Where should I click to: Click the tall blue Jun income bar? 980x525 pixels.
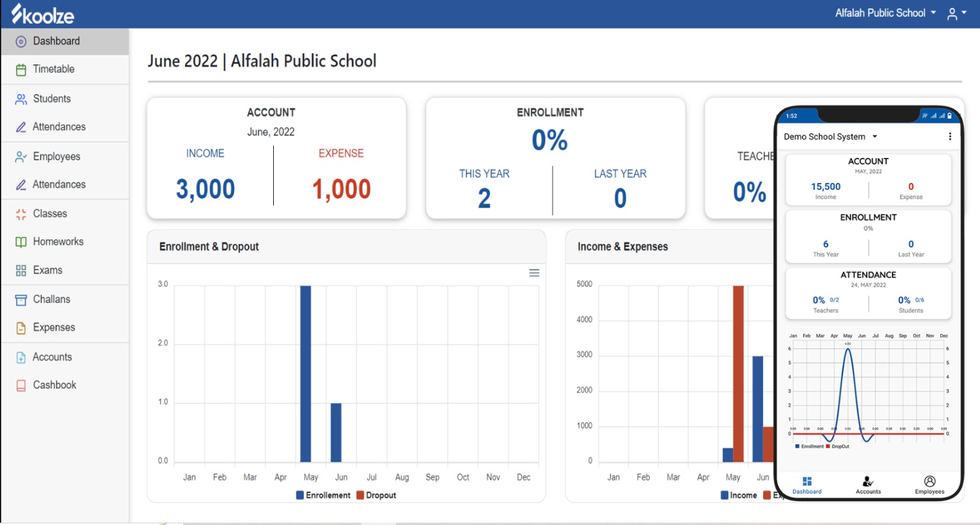click(x=758, y=409)
